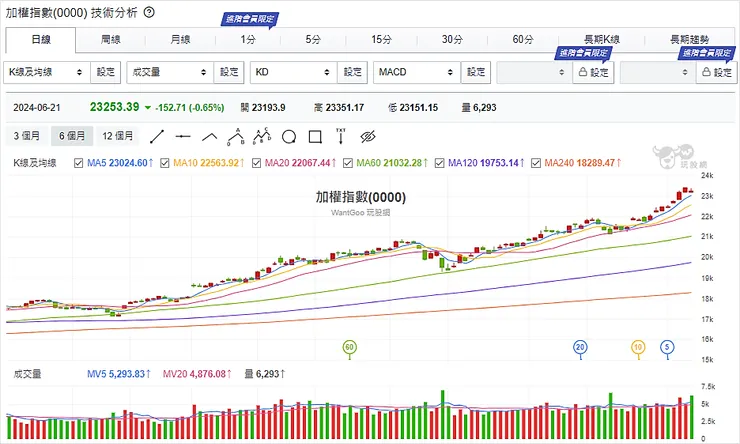Image resolution: width=740 pixels, height=444 pixels.
Task: Select the trend line drawing tool
Action: [x=157, y=137]
